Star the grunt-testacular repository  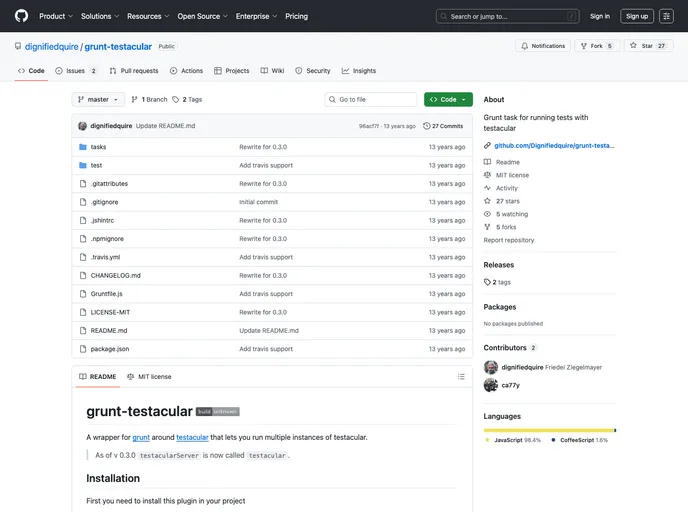(648, 46)
